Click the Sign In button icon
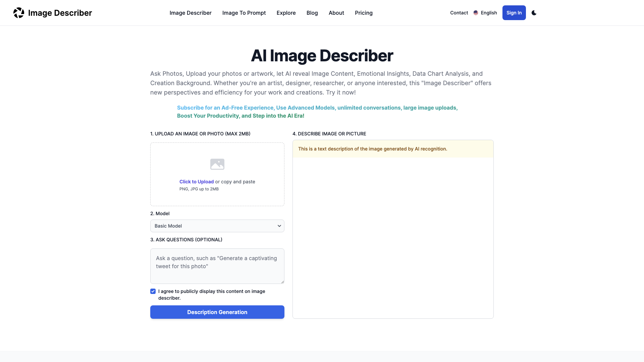 [514, 12]
